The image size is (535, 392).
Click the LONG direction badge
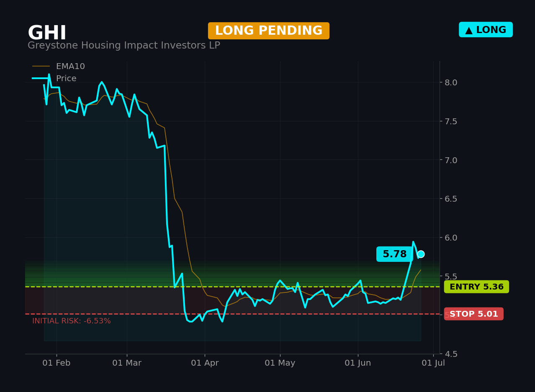pos(486,30)
